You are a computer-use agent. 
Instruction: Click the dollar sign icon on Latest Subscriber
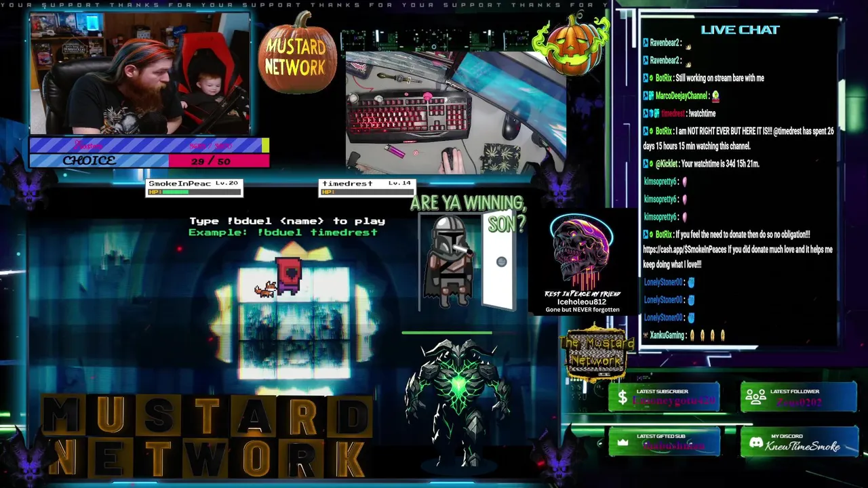click(622, 399)
